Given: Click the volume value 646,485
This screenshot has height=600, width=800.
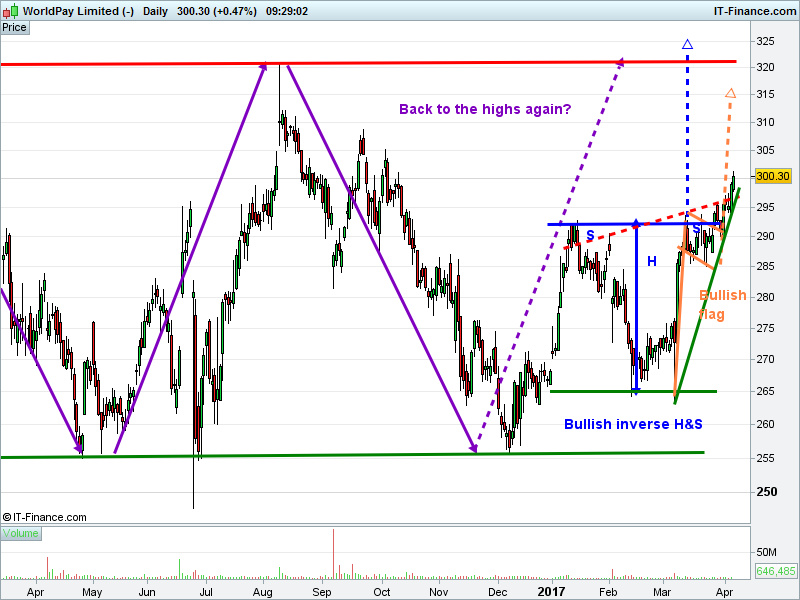Looking at the screenshot, I should [776, 571].
